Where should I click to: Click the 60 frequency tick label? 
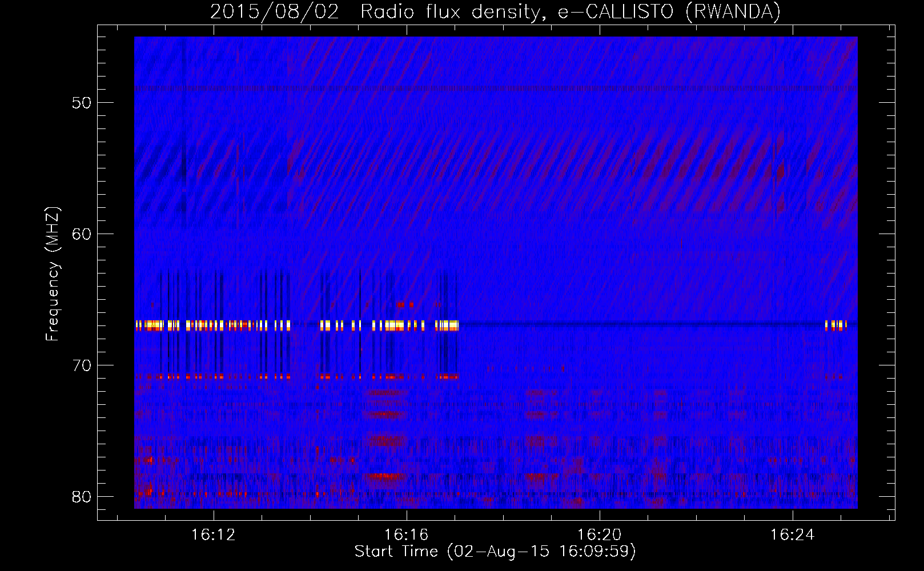point(82,234)
